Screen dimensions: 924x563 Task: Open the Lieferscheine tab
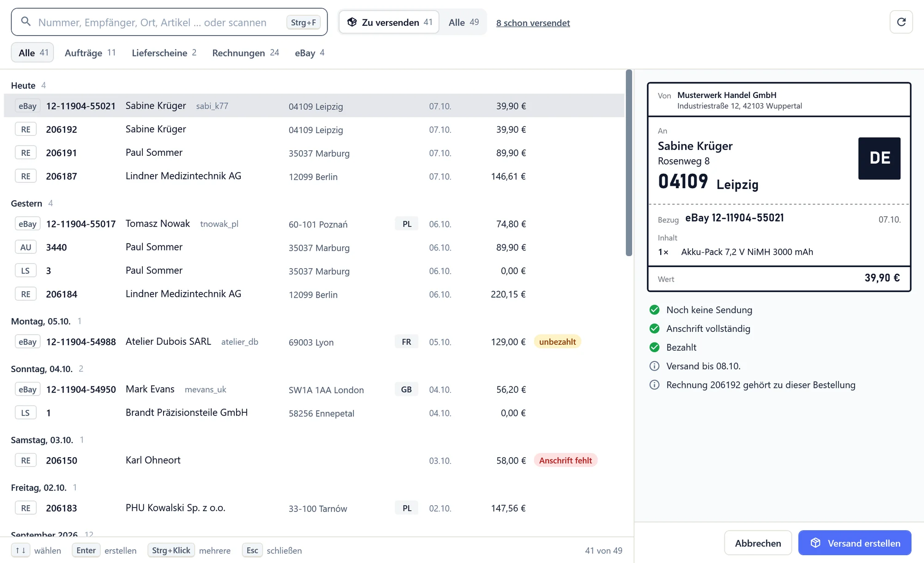[x=164, y=53]
